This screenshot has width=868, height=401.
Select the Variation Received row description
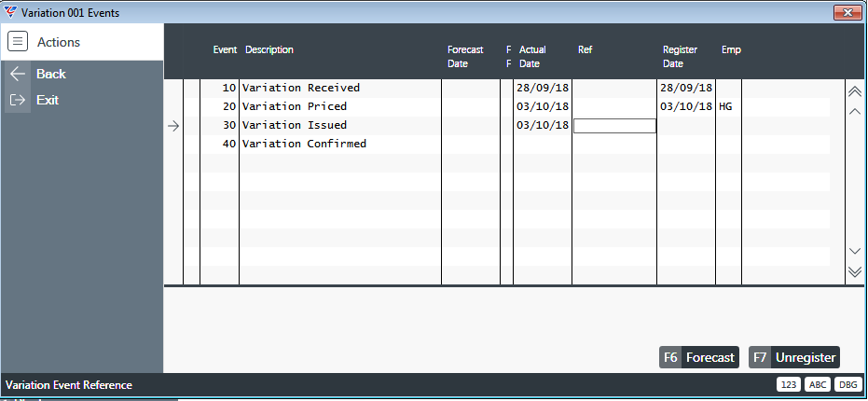(301, 88)
